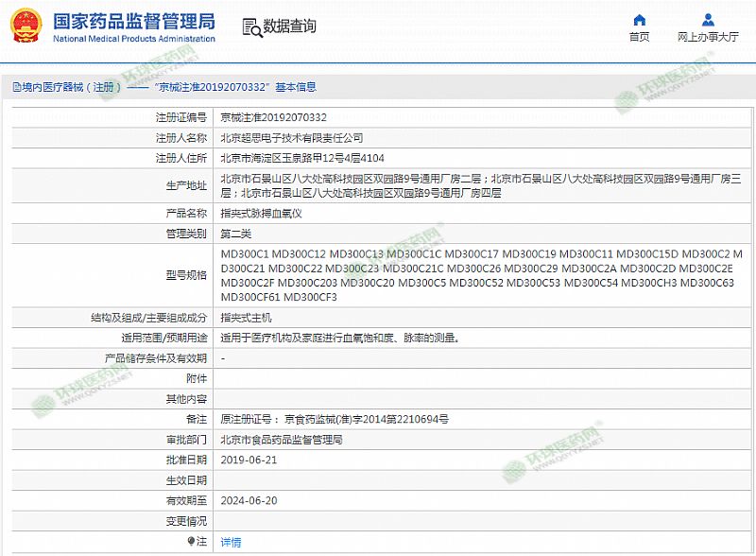The height and width of the screenshot is (556, 756).
Task: Click product name 指夹式脉搏血氧仪 cell
Action: tap(261, 213)
